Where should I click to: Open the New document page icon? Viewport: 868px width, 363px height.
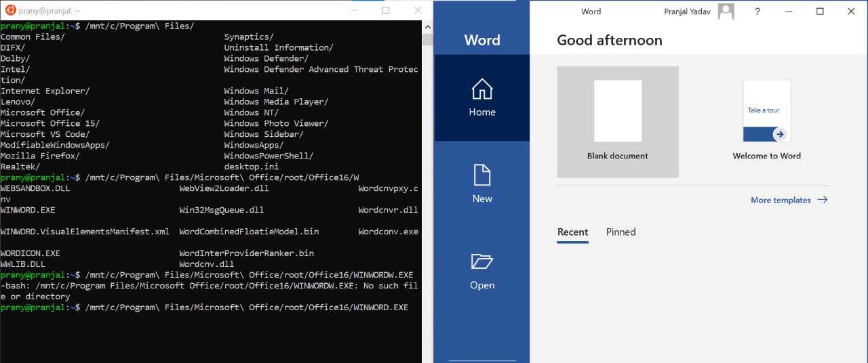(482, 176)
